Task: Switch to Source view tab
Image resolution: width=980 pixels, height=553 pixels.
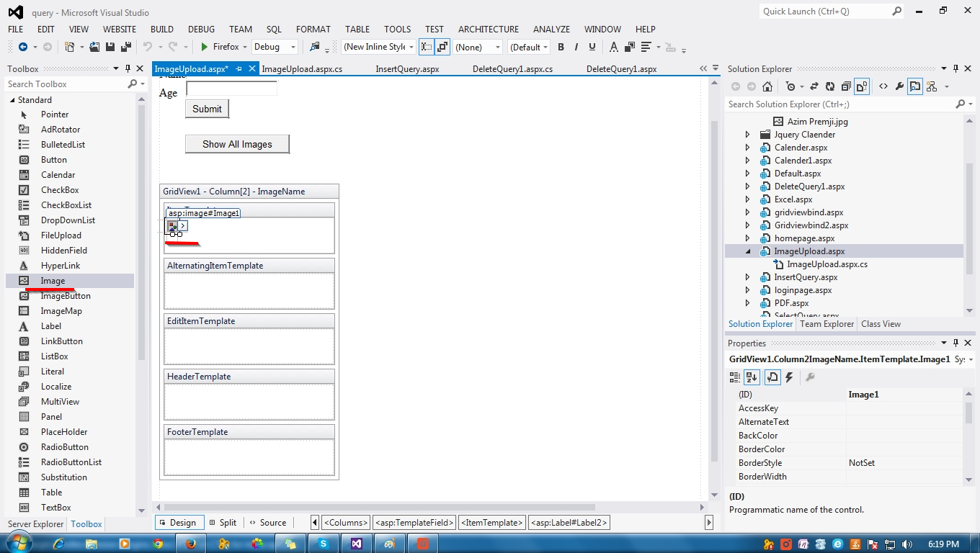Action: coord(267,523)
